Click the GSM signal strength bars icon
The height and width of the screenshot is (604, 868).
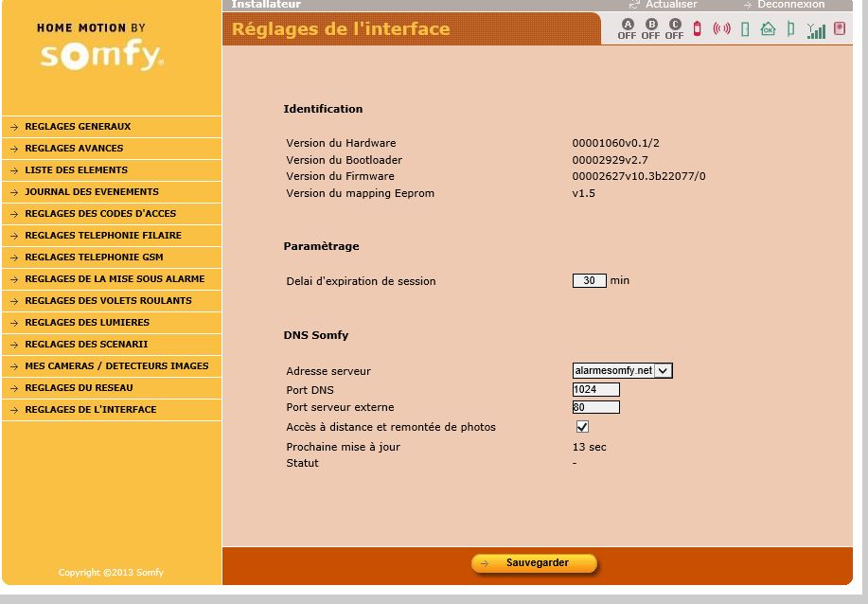(816, 30)
